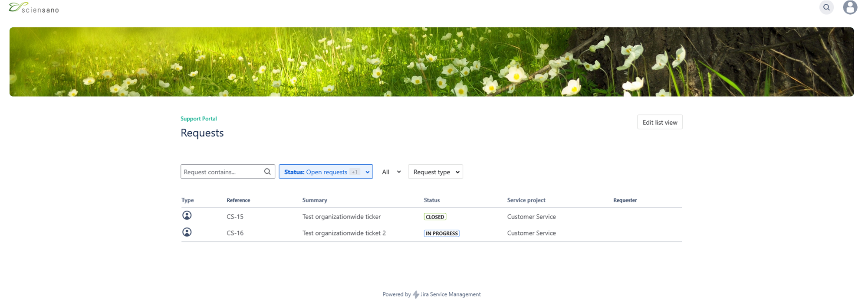This screenshot has height=303, width=868.
Task: Open request reference CS-15
Action: point(235,217)
